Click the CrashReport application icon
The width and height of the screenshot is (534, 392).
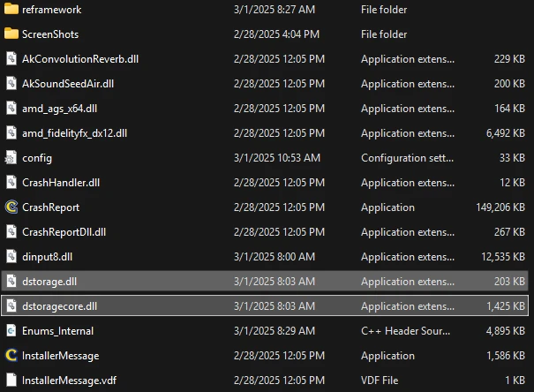pos(11,207)
